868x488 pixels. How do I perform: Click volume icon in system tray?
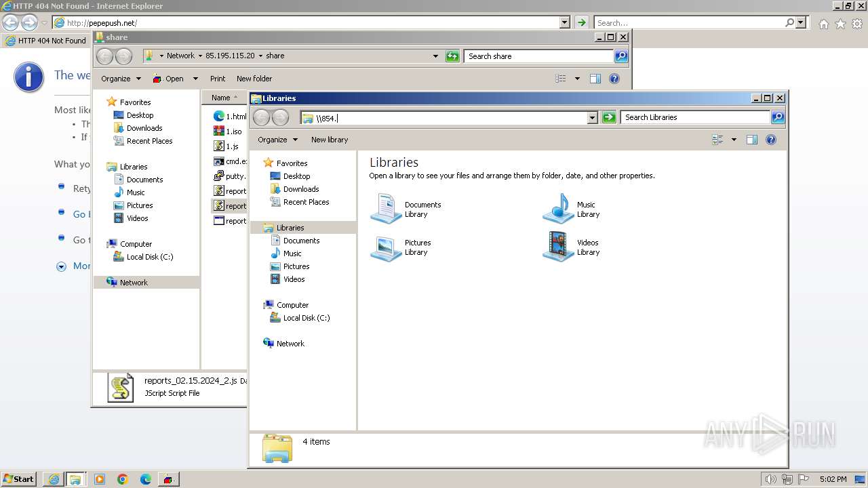[770, 479]
